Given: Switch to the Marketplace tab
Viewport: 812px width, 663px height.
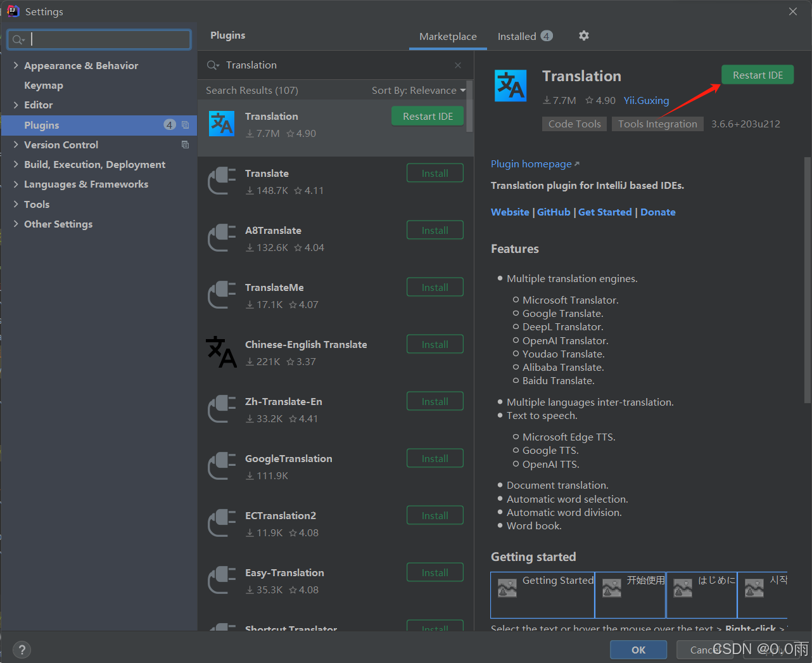Looking at the screenshot, I should click(448, 37).
